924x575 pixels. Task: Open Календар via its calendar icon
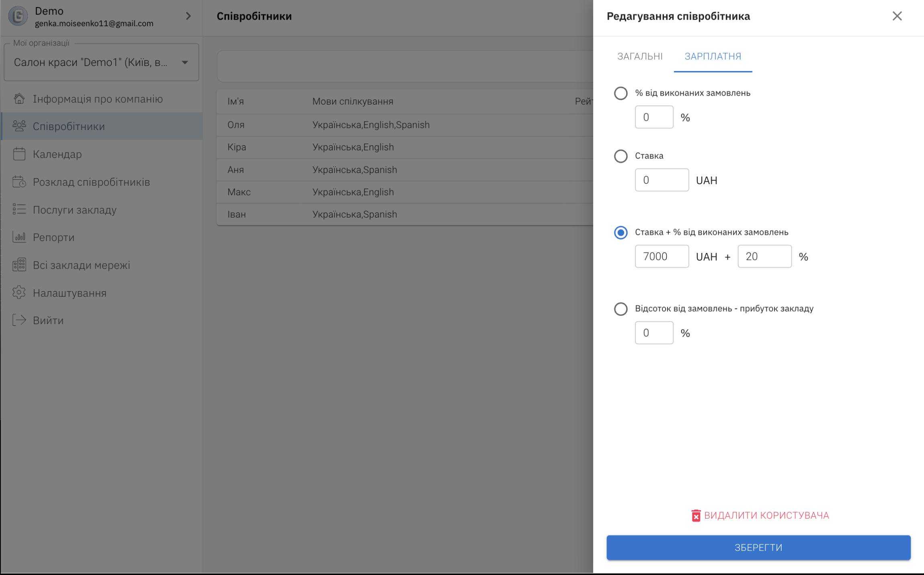19,154
